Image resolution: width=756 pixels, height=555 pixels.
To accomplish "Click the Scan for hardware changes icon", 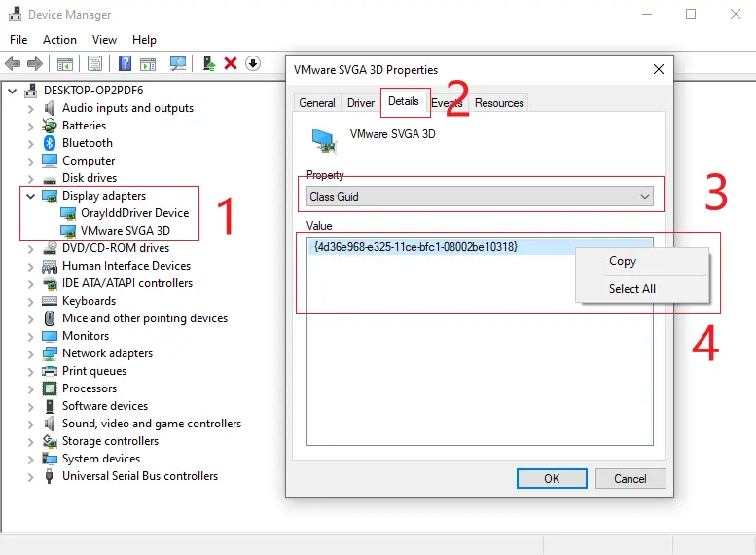I will point(178,63).
